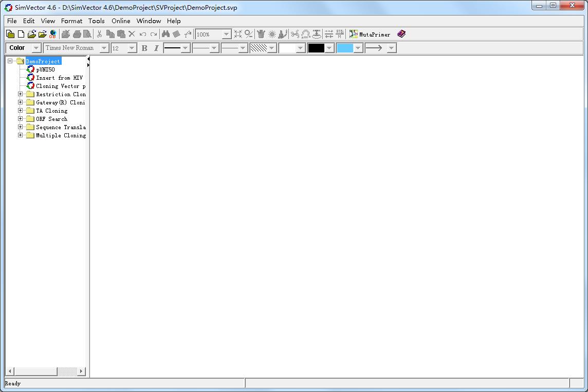Click the New document icon
This screenshot has width=588, height=392.
[x=21, y=34]
